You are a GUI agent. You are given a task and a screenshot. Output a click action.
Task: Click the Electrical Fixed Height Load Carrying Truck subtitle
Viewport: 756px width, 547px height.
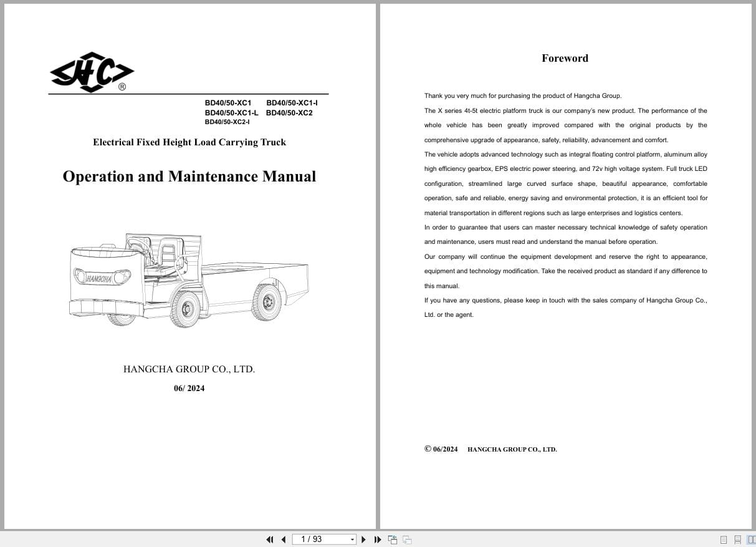click(x=189, y=142)
